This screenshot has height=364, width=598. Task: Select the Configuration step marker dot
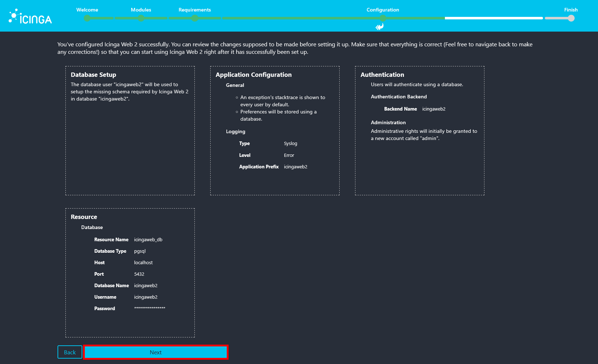(x=382, y=18)
